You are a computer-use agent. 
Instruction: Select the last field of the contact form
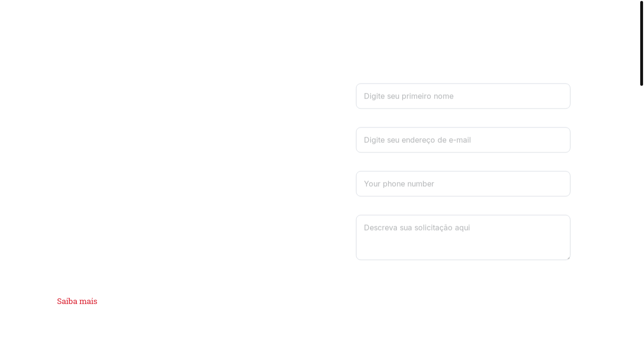462,238
